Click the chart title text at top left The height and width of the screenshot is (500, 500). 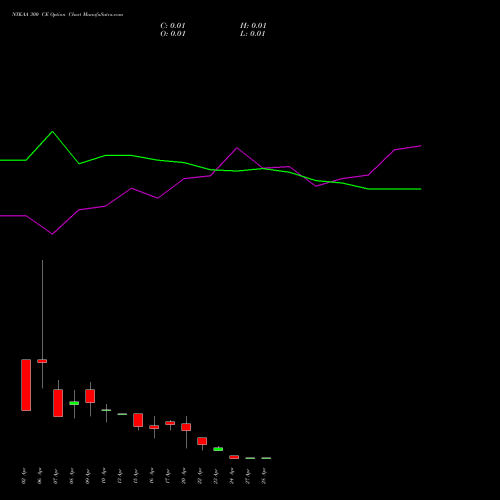pyautogui.click(x=68, y=15)
